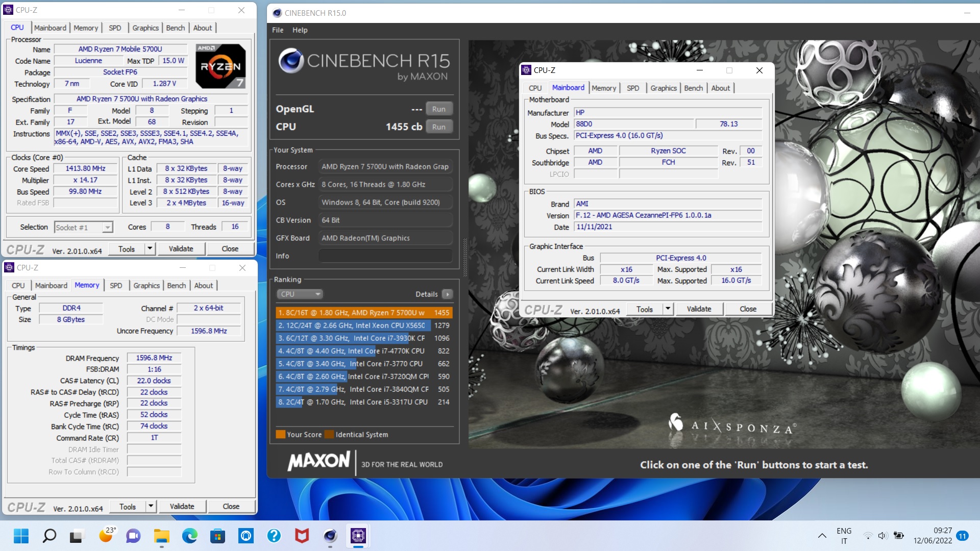Image resolution: width=980 pixels, height=551 pixels.
Task: Select ranking row Intel Core i7-3930K
Action: coord(364,338)
